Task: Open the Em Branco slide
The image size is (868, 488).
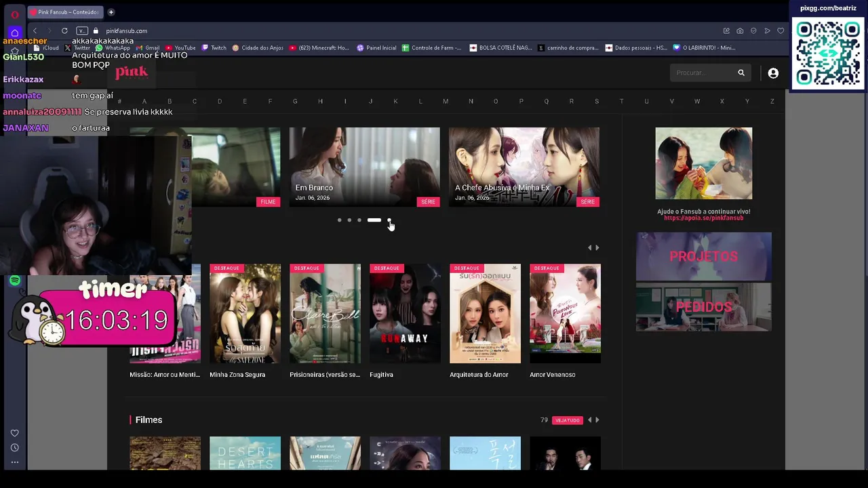Action: [x=364, y=167]
